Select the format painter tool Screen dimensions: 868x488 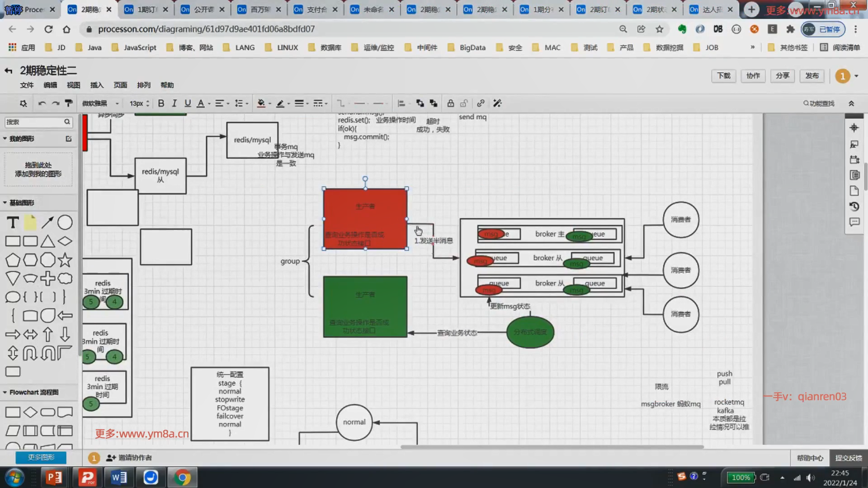point(69,103)
